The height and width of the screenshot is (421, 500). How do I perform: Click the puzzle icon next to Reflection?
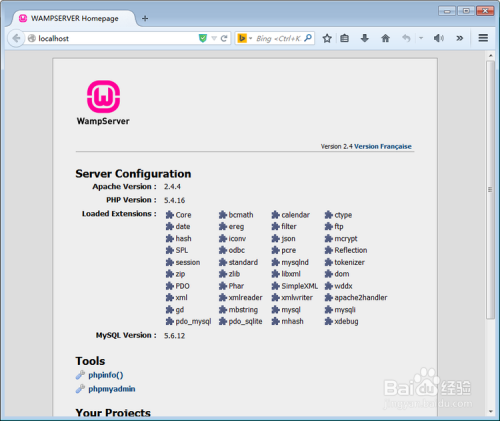click(x=329, y=250)
